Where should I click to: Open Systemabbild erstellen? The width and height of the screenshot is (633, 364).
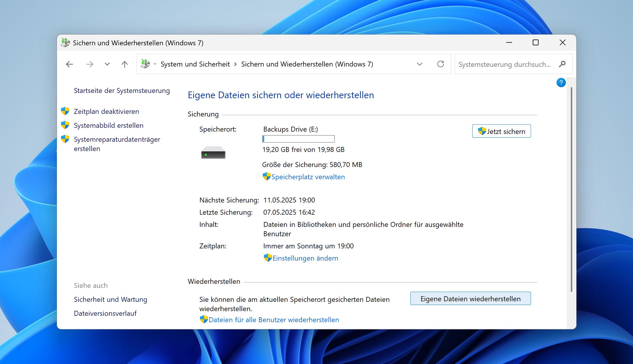point(109,125)
